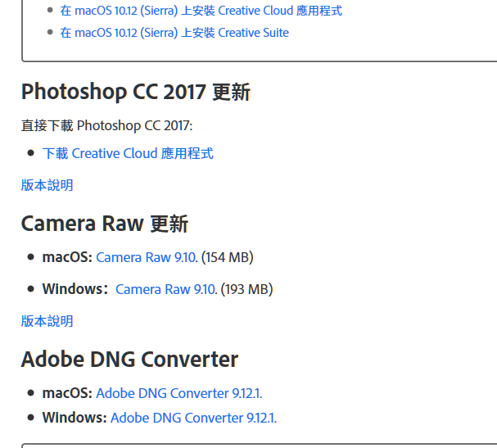Image resolution: width=497 pixels, height=448 pixels.
Task: Click the bold macOS label beside Camera Raw
Action: pos(67,257)
